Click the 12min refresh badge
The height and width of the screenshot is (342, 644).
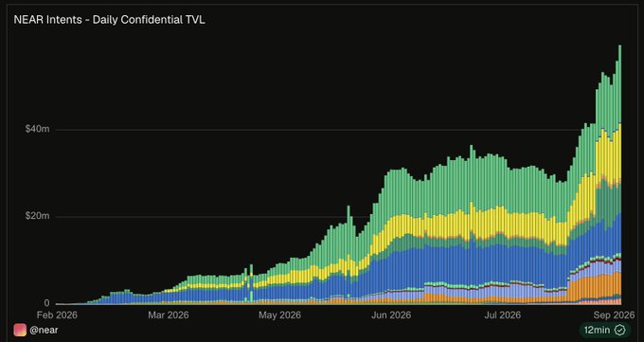[605, 330]
